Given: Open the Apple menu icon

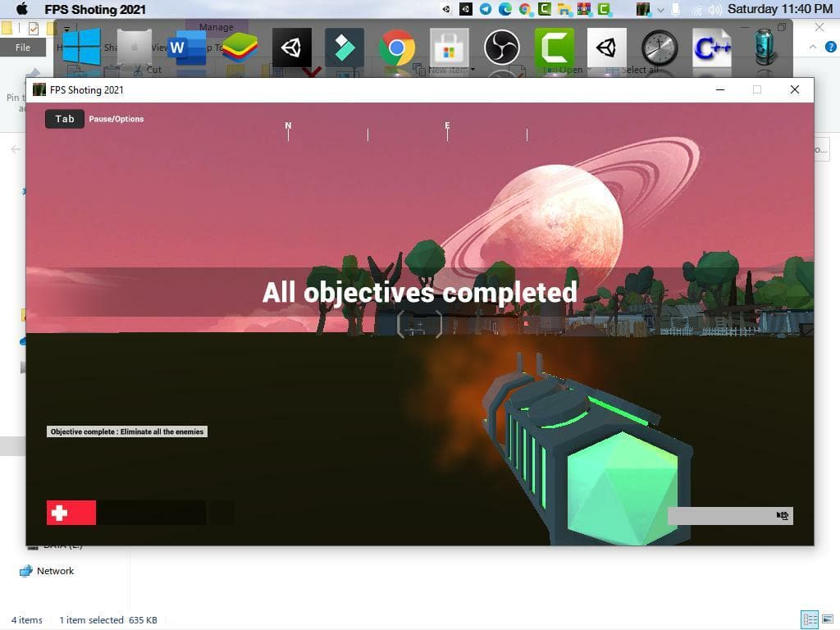Looking at the screenshot, I should pyautogui.click(x=21, y=8).
